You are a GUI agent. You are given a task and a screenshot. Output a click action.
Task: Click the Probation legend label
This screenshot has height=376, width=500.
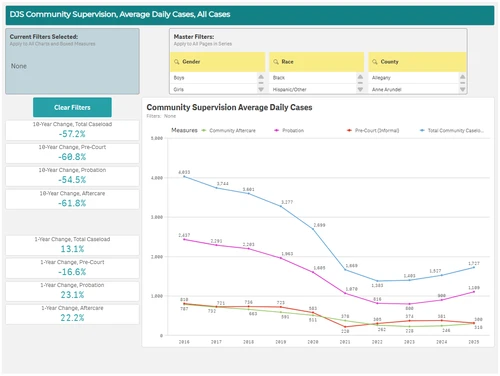click(x=293, y=130)
